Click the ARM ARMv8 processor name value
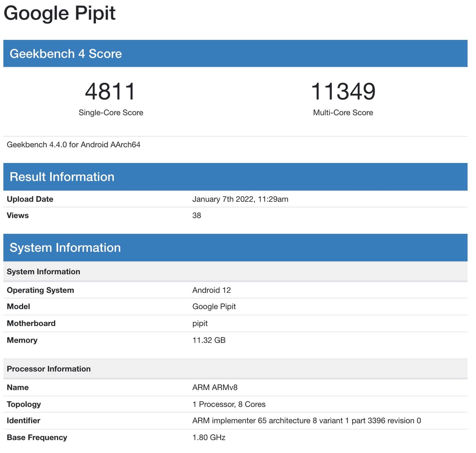Image resolution: width=476 pixels, height=453 pixels. 215,387
